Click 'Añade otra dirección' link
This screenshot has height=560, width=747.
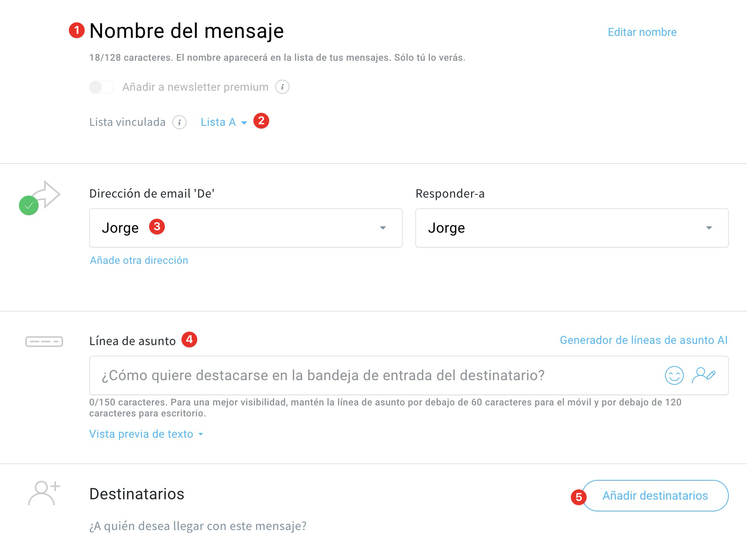[139, 260]
